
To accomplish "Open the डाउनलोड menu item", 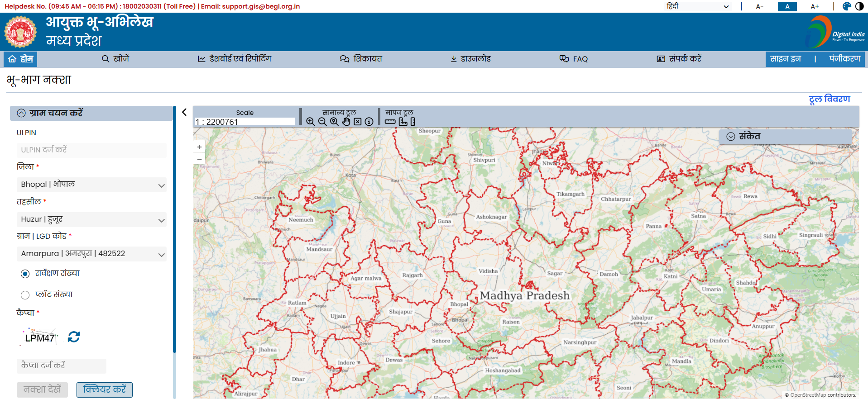I will coord(471,59).
